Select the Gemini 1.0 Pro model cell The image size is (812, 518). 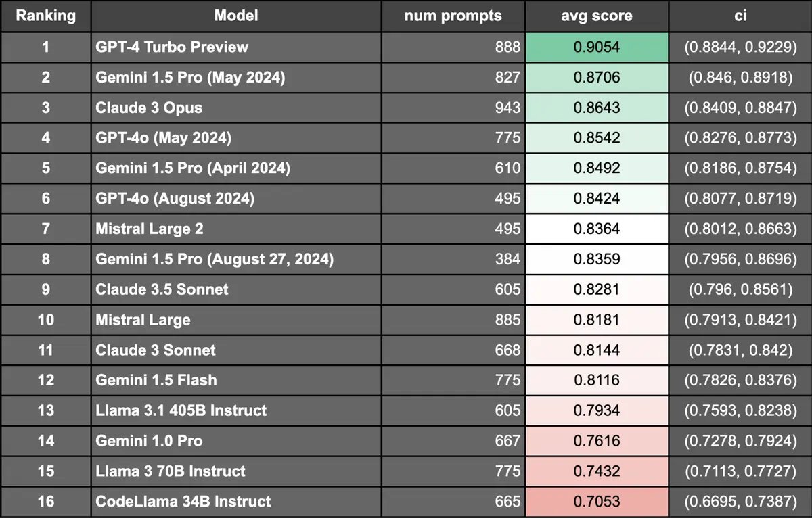click(x=236, y=441)
